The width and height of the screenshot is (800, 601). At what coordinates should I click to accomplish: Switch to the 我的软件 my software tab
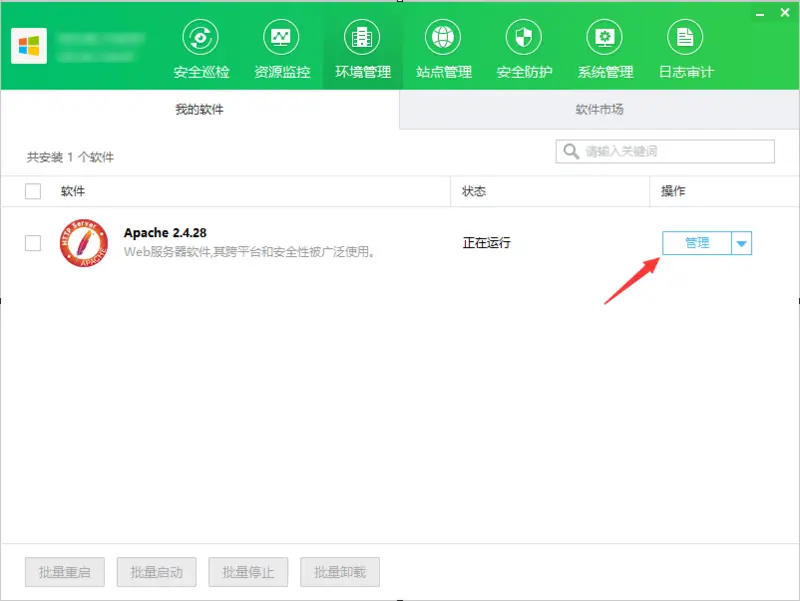pyautogui.click(x=197, y=109)
